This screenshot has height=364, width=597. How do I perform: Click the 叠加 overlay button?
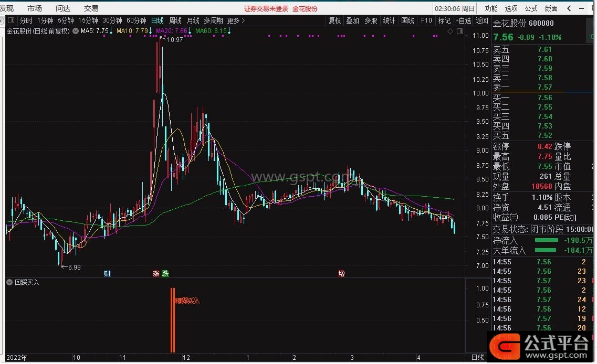coord(352,20)
